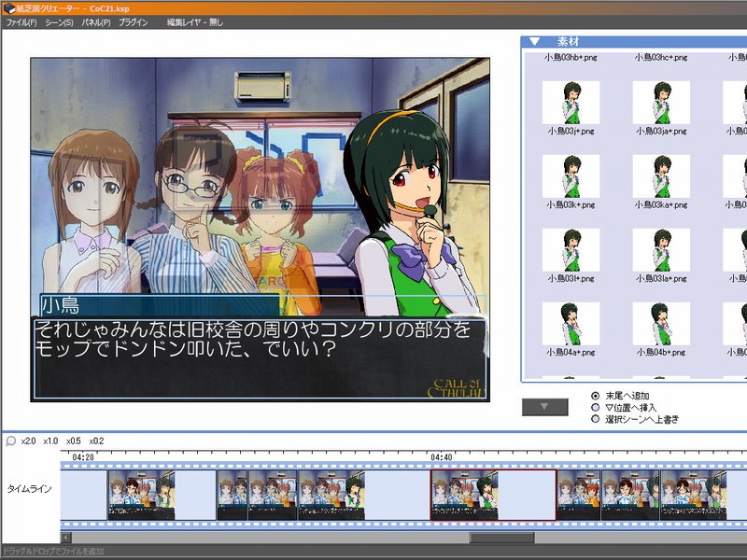Select the 末尾へ追加 radio option
The width and height of the screenshot is (747, 560).
click(595, 396)
